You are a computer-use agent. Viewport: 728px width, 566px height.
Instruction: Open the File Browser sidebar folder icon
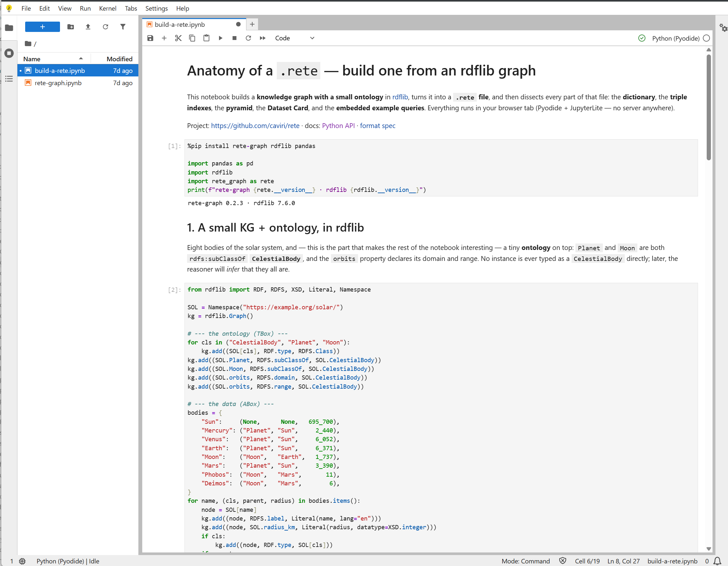tap(9, 28)
